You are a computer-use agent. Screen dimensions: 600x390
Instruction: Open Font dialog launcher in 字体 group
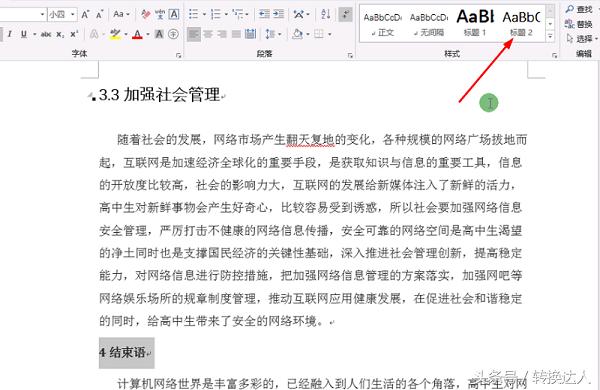[178, 55]
